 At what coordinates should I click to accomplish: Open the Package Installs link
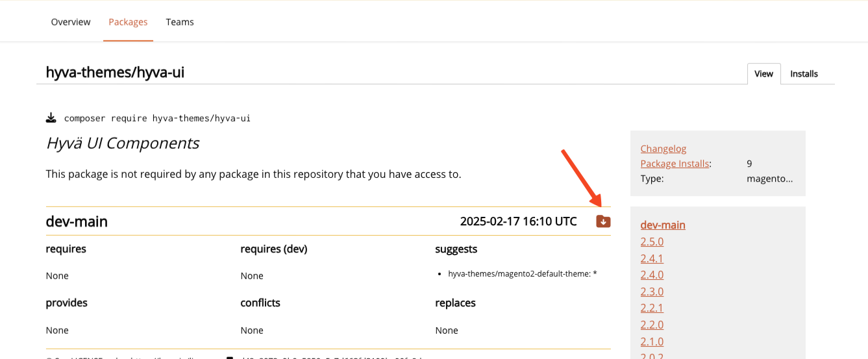(x=675, y=164)
